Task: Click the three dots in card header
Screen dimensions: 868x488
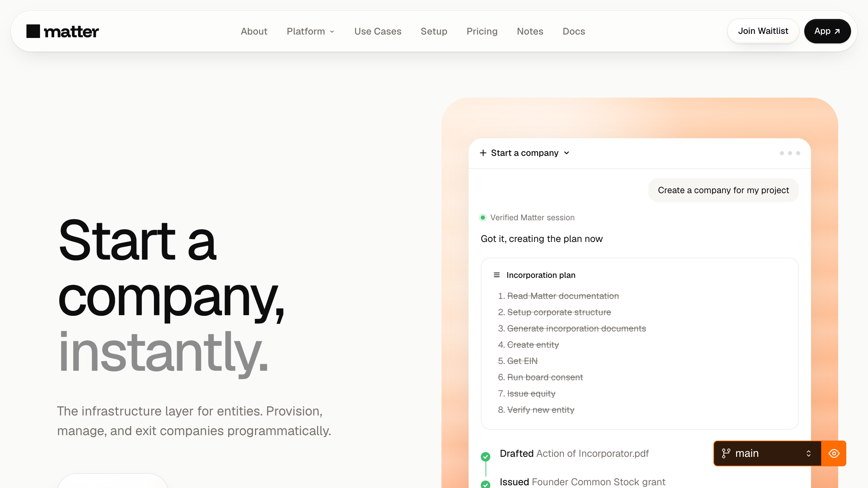Action: tap(790, 153)
